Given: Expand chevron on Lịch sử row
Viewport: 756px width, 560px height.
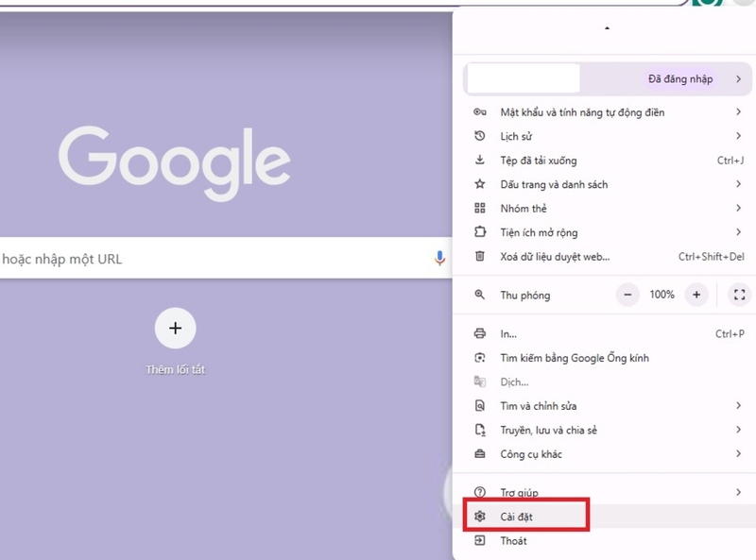Looking at the screenshot, I should click(x=739, y=136).
